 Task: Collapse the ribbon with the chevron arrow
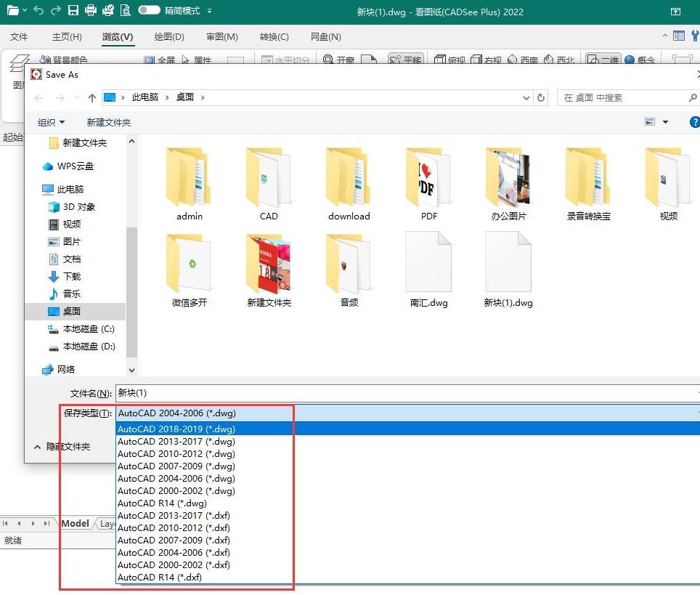[x=664, y=35]
